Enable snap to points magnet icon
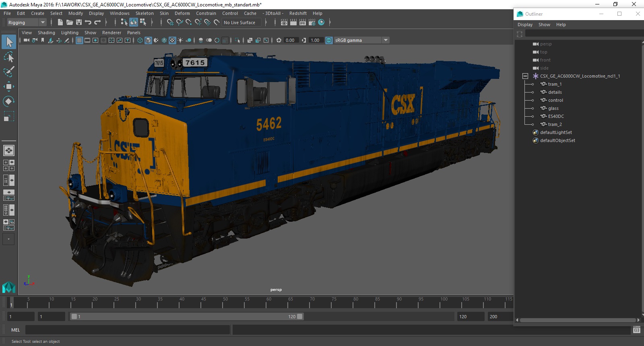 tap(189, 23)
